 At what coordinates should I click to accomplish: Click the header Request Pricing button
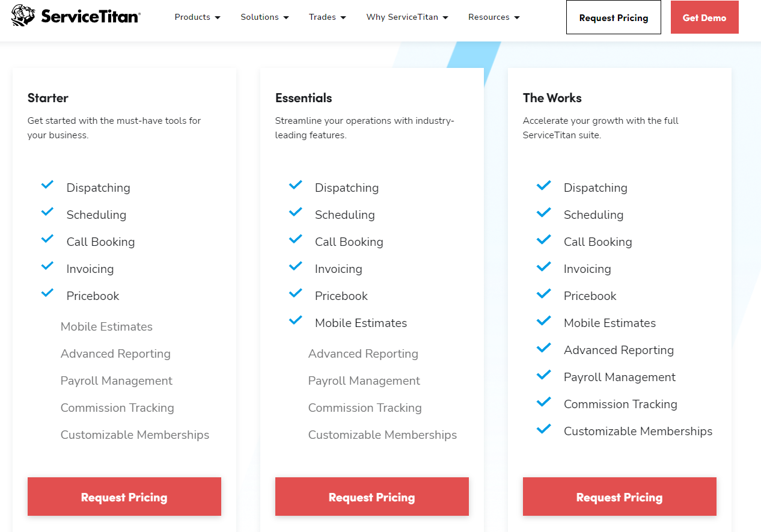613,17
